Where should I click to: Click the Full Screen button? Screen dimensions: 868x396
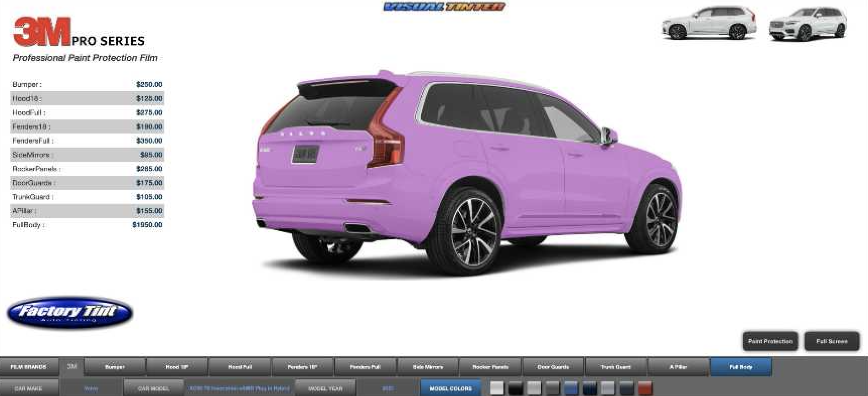point(832,342)
